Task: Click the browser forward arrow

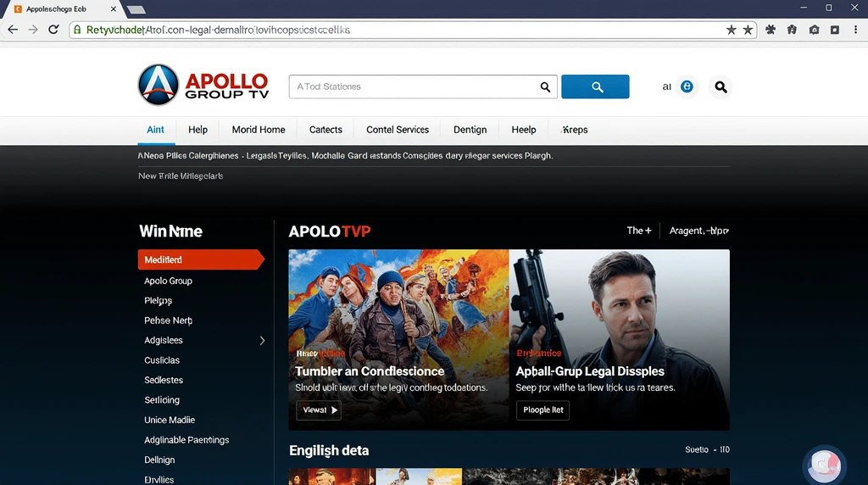Action: pos(33,30)
